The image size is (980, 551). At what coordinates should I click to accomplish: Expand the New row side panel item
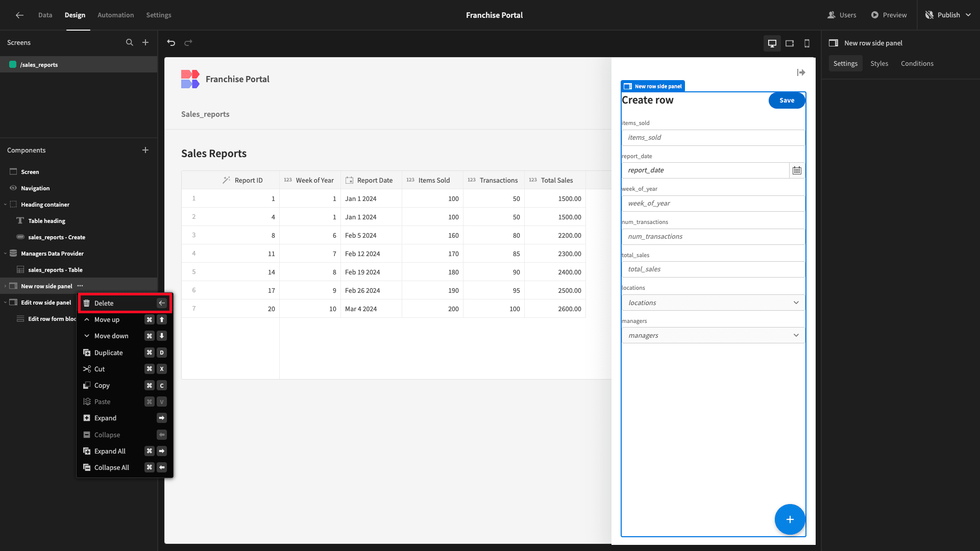pos(5,286)
